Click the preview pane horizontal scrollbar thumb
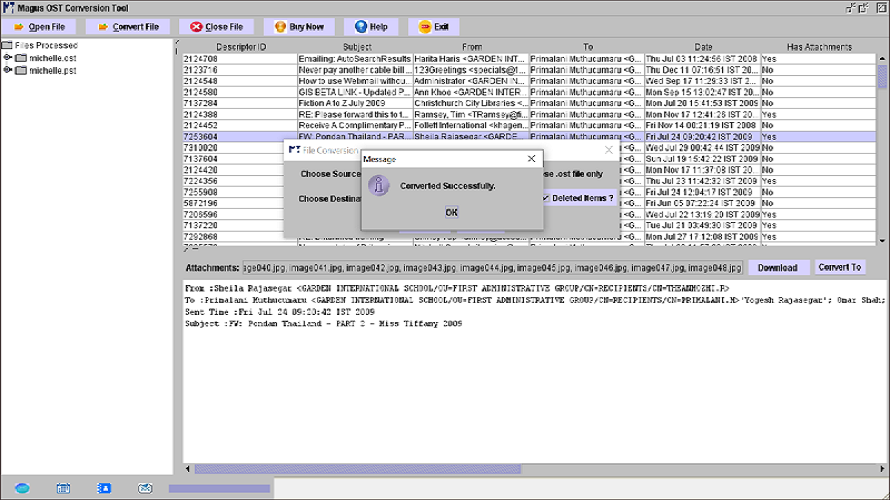890x500 pixels. [x=358, y=469]
